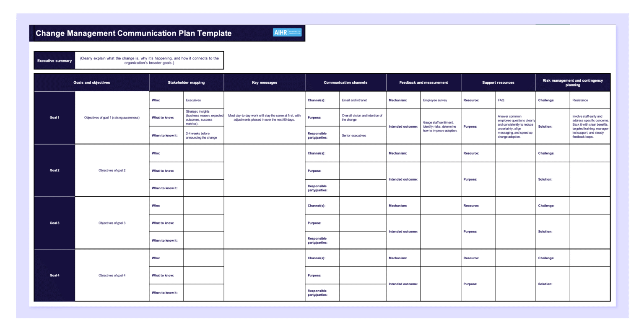Click the AIHR logo in the title bar
644x333 pixels.
287,32
